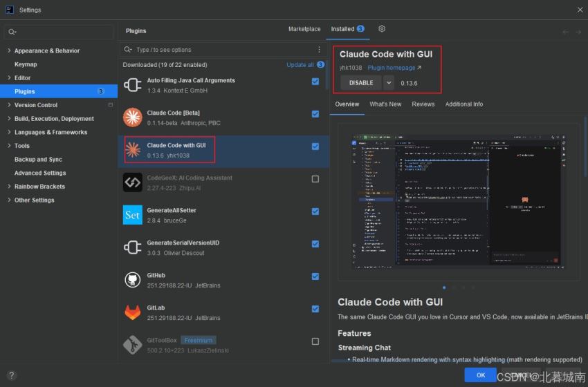Open the dropdown arrow next to DISABLE
The width and height of the screenshot is (588, 387).
tap(389, 83)
